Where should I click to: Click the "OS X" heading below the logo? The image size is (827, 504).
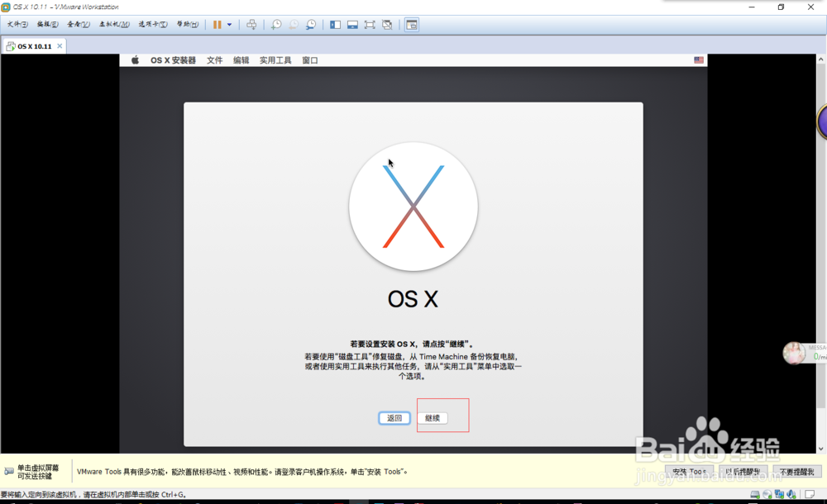[413, 299]
